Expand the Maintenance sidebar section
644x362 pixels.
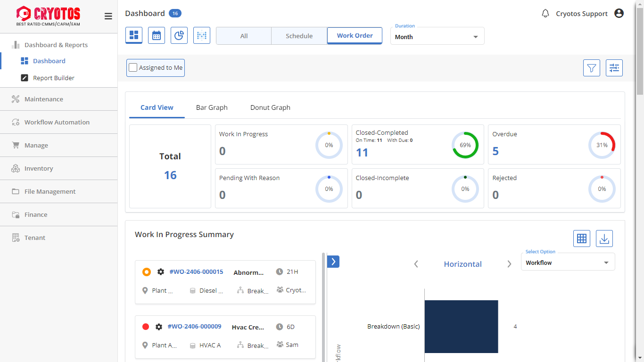pyautogui.click(x=44, y=99)
